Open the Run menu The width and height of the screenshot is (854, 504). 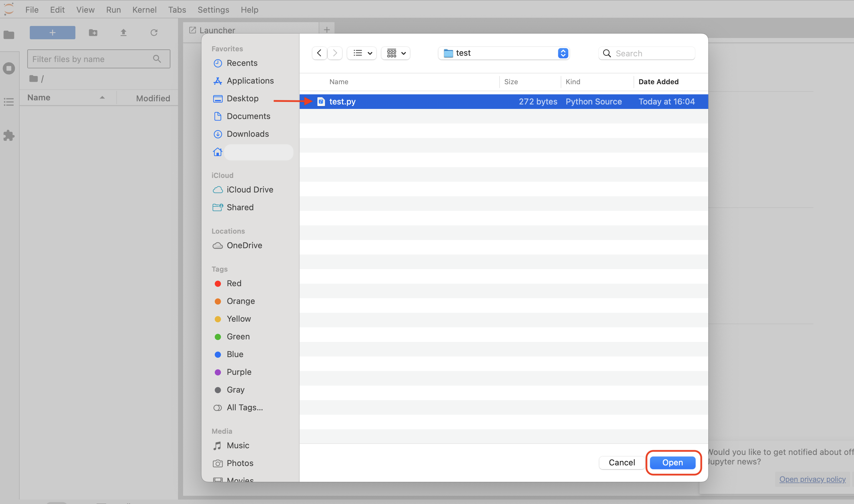pyautogui.click(x=113, y=9)
